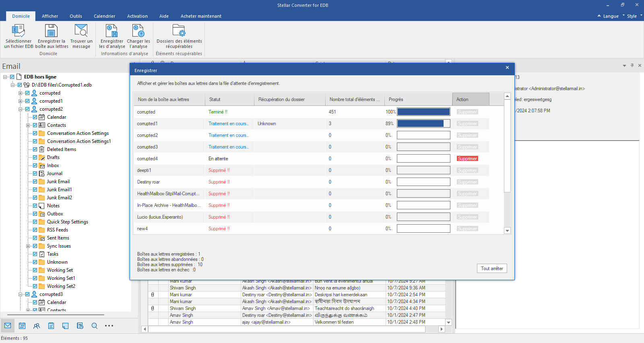The height and width of the screenshot is (343, 644).
Task: Click Enregistrer la boîte aux lettres icon
Action: (52, 31)
